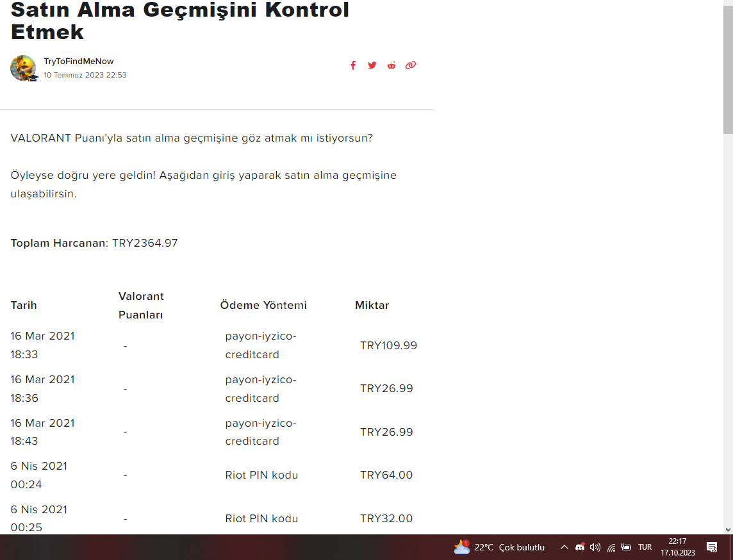
Task: Share article on Twitter icon
Action: [372, 65]
